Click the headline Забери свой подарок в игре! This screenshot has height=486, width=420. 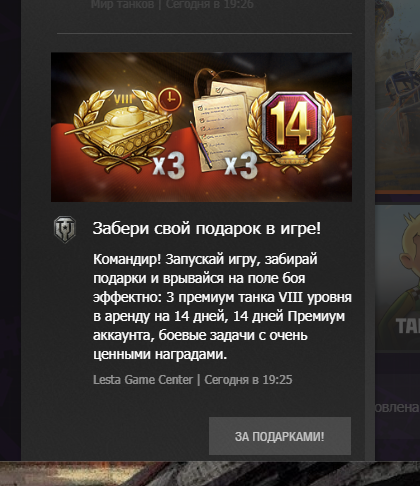207,229
